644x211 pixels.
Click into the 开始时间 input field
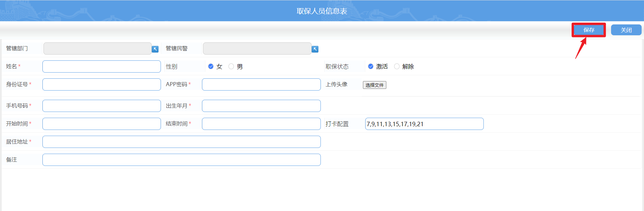(x=102, y=124)
